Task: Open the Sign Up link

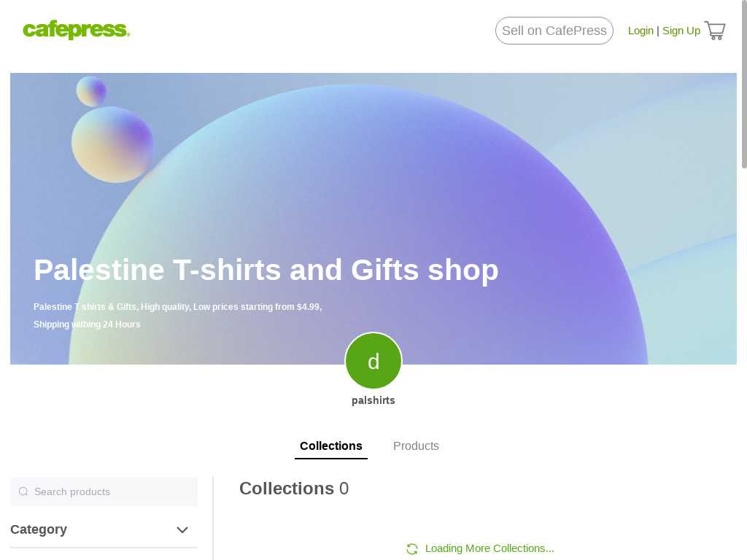Action: point(681,31)
